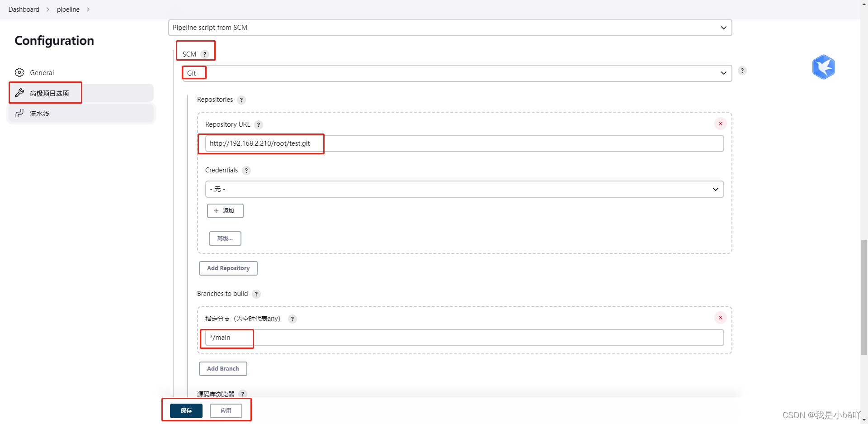The image size is (868, 424).
Task: Open help for Repository URL
Action: [259, 125]
